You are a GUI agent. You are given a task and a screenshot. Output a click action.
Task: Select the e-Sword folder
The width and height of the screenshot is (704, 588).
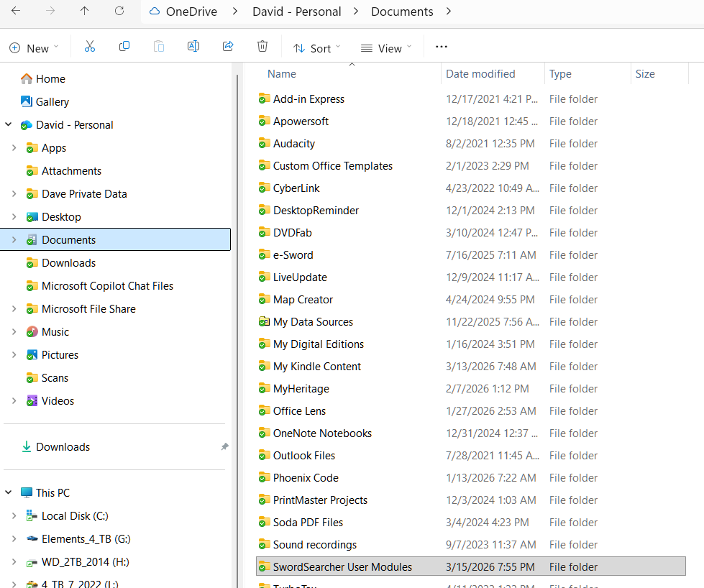click(x=293, y=255)
